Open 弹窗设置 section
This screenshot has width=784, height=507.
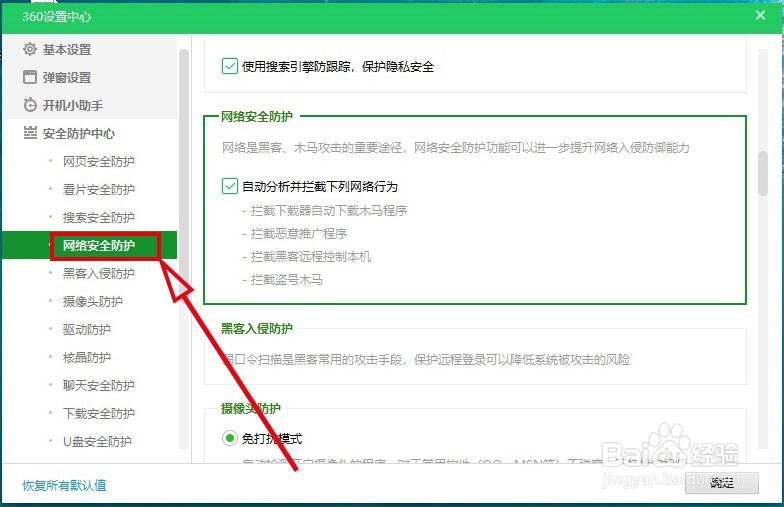coord(67,78)
